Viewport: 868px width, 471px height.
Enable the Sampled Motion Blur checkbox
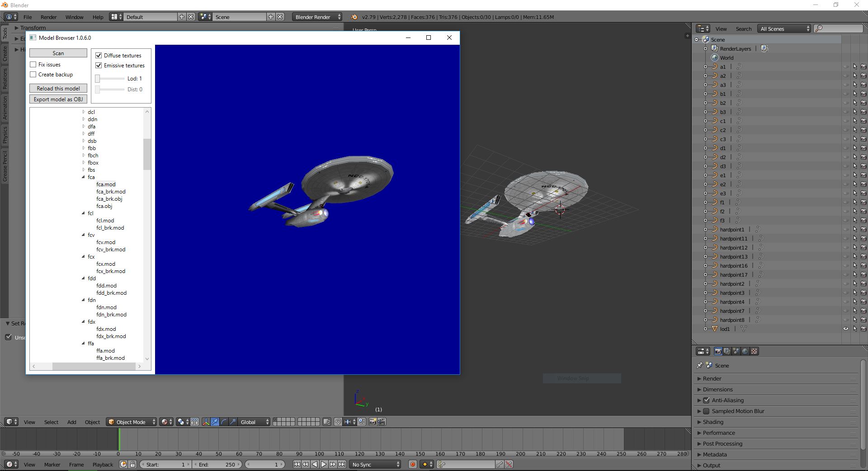pos(706,411)
